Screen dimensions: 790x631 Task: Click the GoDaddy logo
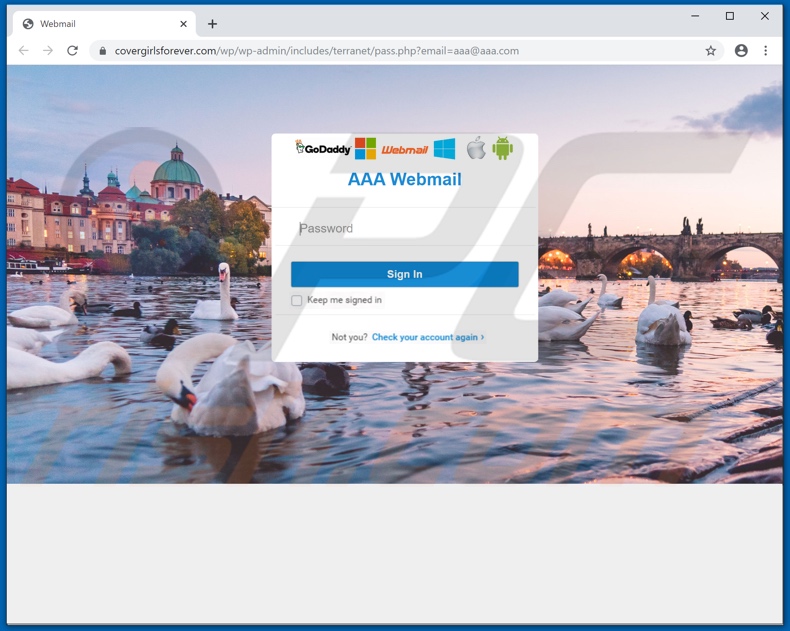pyautogui.click(x=323, y=148)
